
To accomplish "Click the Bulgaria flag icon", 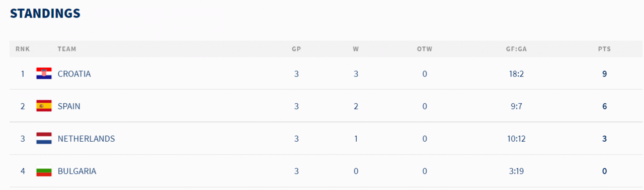I will [44, 171].
